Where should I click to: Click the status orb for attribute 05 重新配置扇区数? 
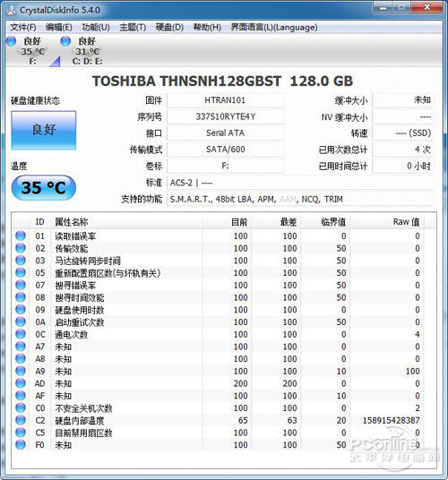(21, 273)
